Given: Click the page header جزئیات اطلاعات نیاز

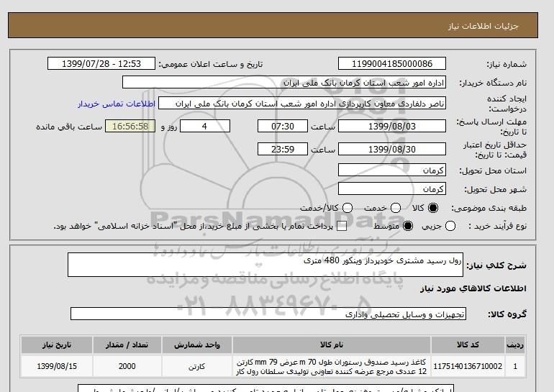Looking at the screenshot, I should coord(483,26).
